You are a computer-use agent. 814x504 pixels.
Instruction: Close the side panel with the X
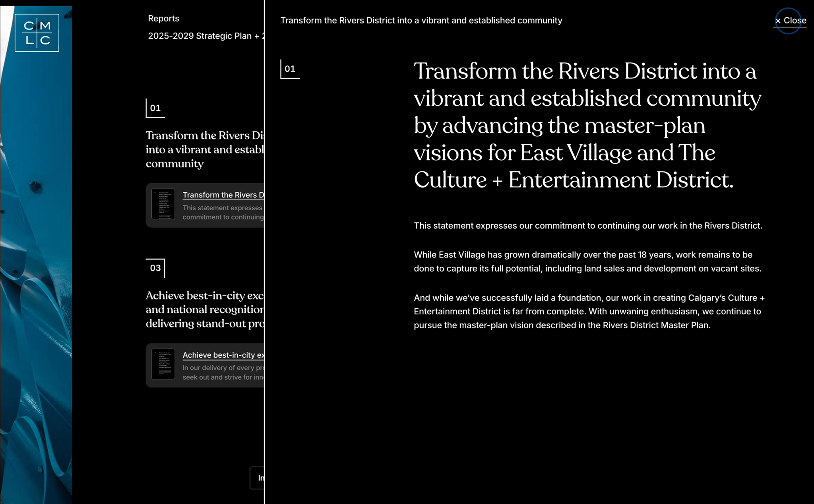[x=789, y=21]
